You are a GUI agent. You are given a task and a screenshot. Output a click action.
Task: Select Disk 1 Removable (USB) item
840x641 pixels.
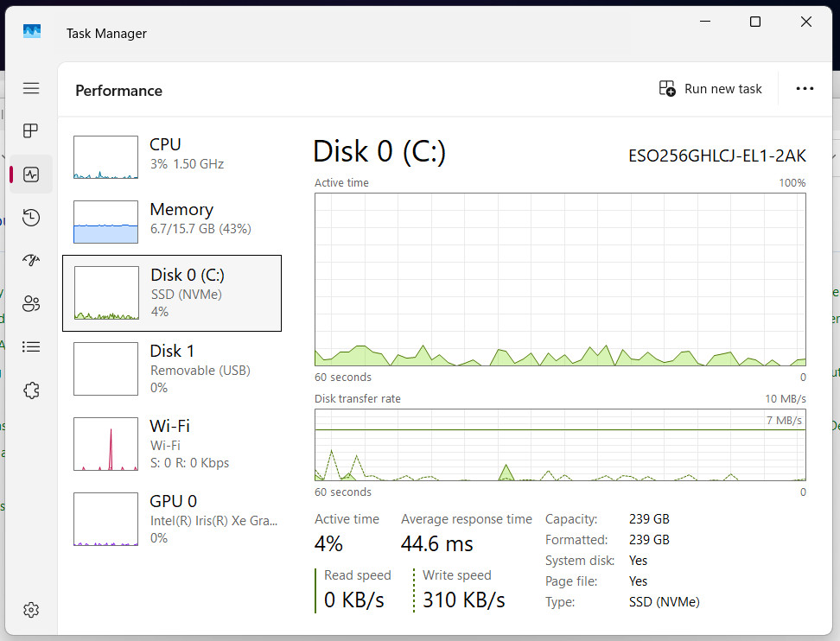[x=172, y=369]
